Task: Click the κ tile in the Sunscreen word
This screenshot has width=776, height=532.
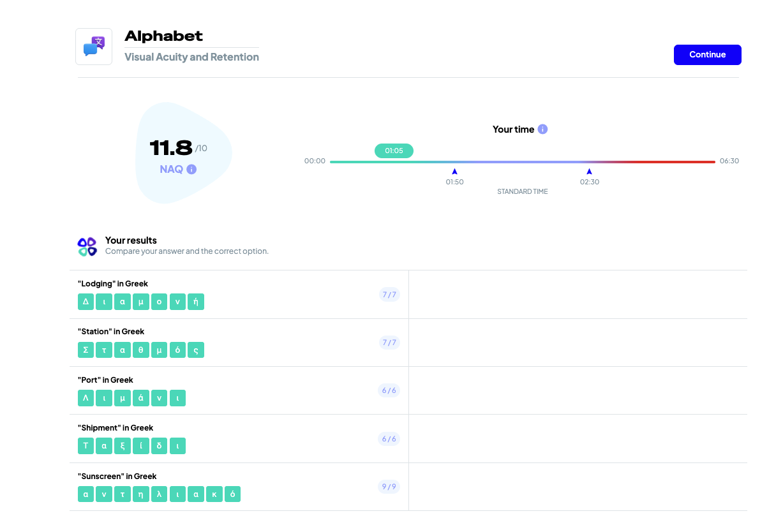Action: coord(214,494)
